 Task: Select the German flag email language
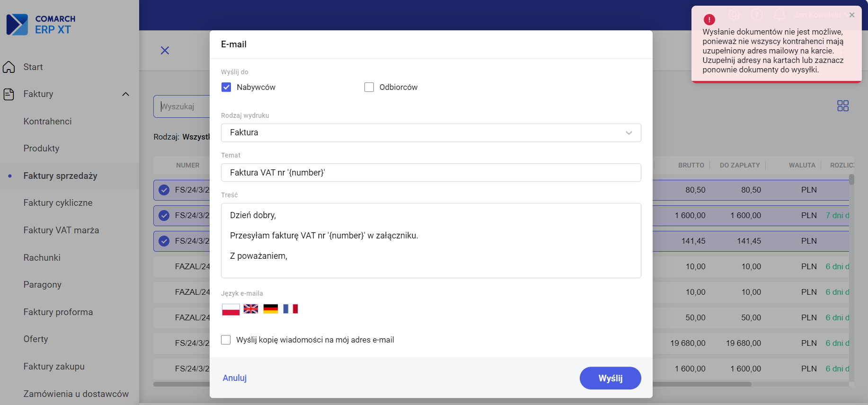[271, 309]
